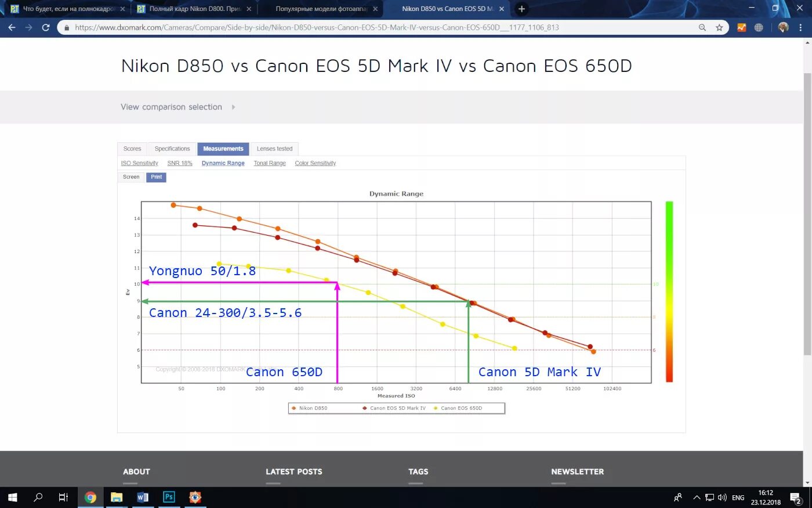The height and width of the screenshot is (508, 812).
Task: Toggle Canon EOS 5D Mark IV legend entry
Action: 394,408
